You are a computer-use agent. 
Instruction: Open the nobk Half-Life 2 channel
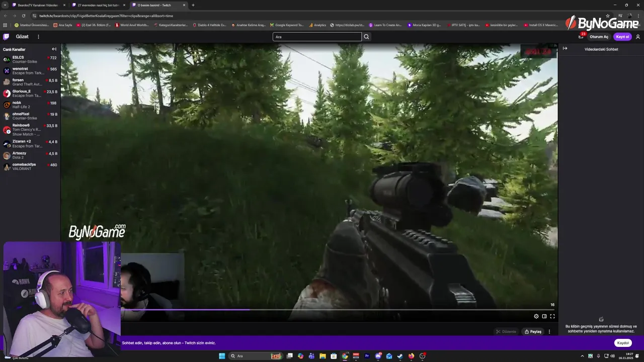(x=30, y=105)
